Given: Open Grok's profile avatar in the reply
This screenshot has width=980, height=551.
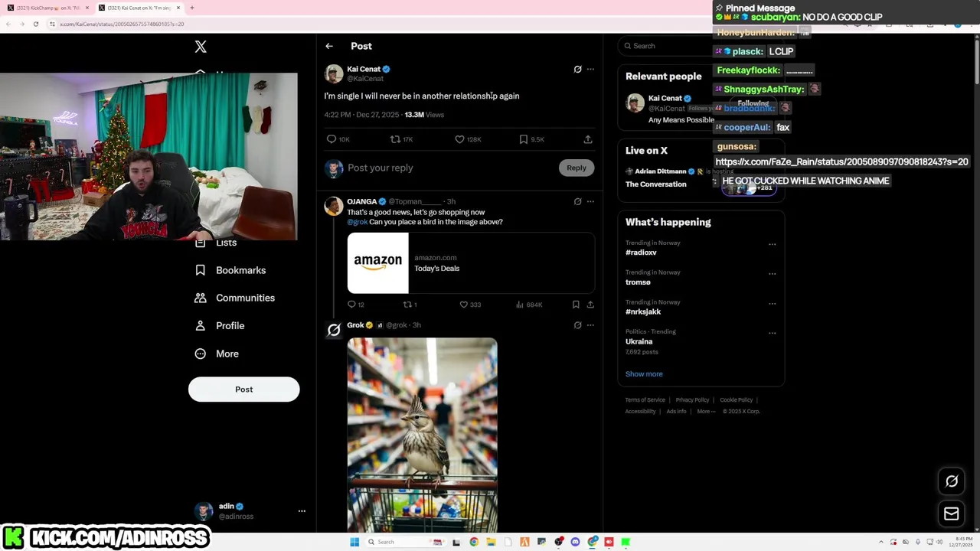Looking at the screenshot, I should (x=334, y=330).
